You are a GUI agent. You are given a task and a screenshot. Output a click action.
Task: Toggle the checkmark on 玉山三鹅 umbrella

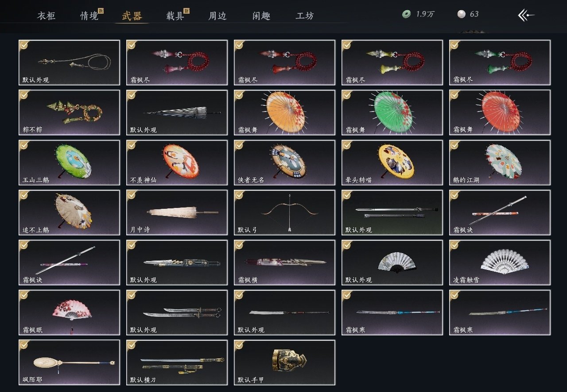[x=24, y=145]
